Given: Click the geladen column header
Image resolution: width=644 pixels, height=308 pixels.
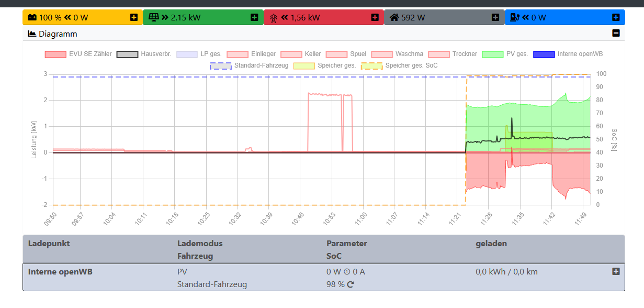Looking at the screenshot, I should coord(491,244).
